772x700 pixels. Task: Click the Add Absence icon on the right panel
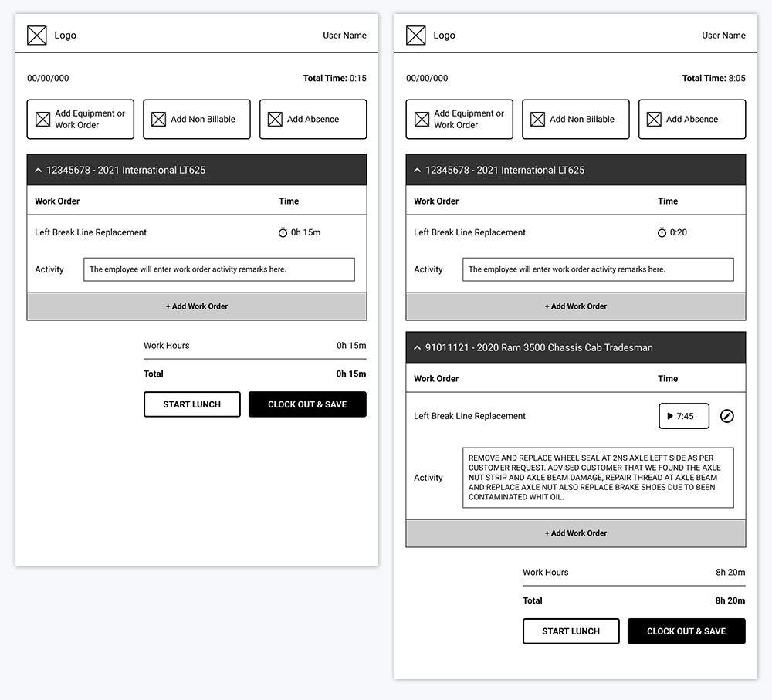pos(654,119)
